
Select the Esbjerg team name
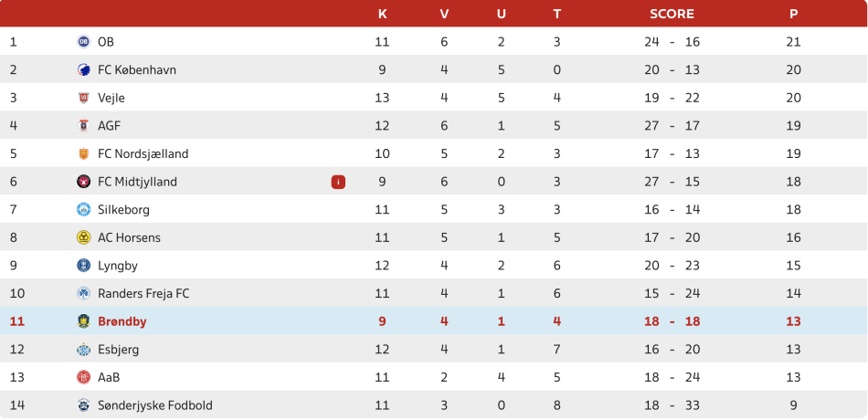pos(118,350)
